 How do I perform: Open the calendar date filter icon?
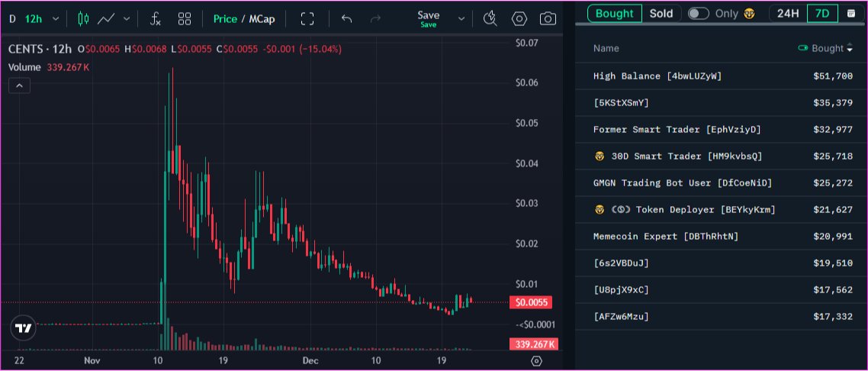point(851,13)
